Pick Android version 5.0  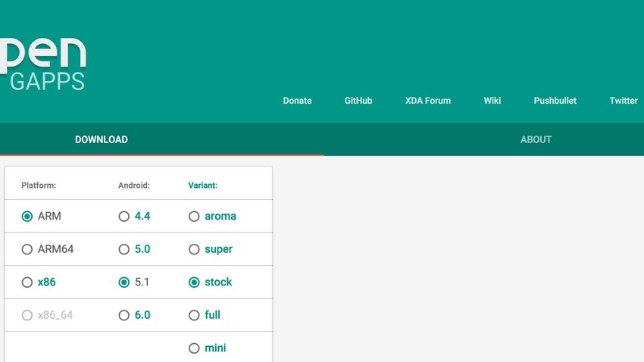tap(124, 249)
